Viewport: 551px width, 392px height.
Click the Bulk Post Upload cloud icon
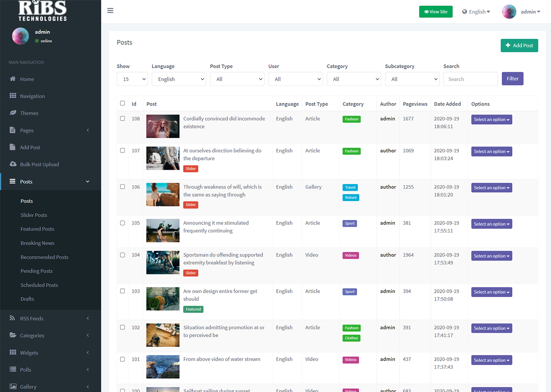(x=13, y=164)
